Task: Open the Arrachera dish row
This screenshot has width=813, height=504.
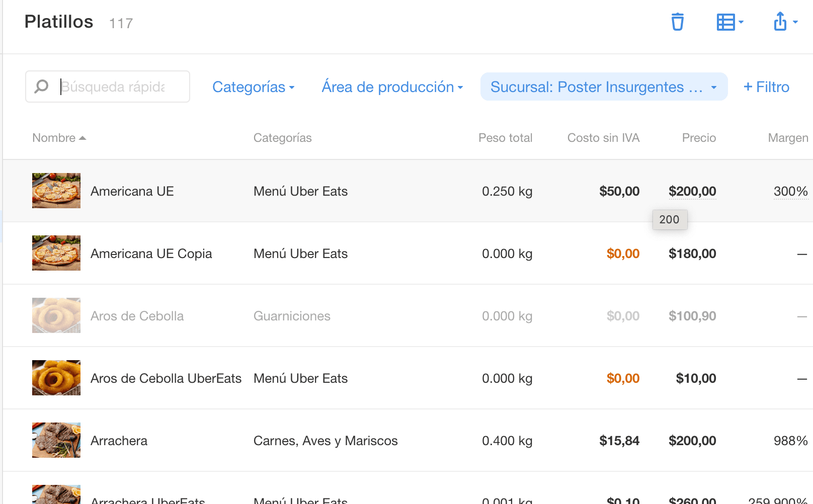Action: 119,440
